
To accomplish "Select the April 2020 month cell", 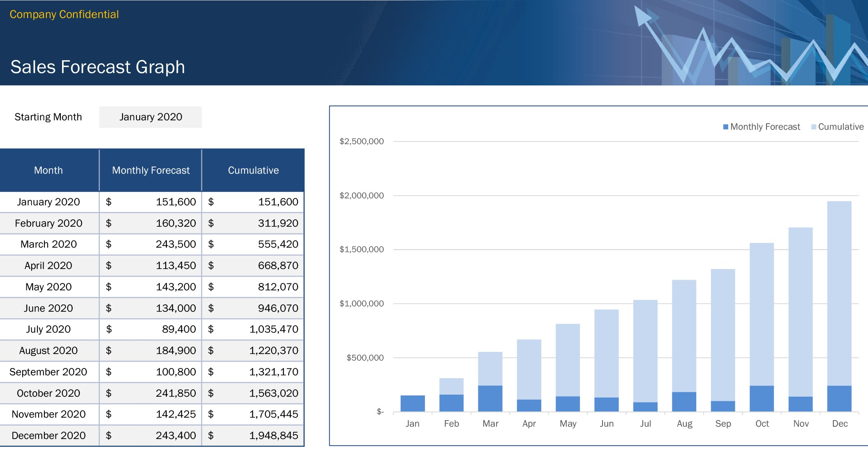I will [x=48, y=265].
